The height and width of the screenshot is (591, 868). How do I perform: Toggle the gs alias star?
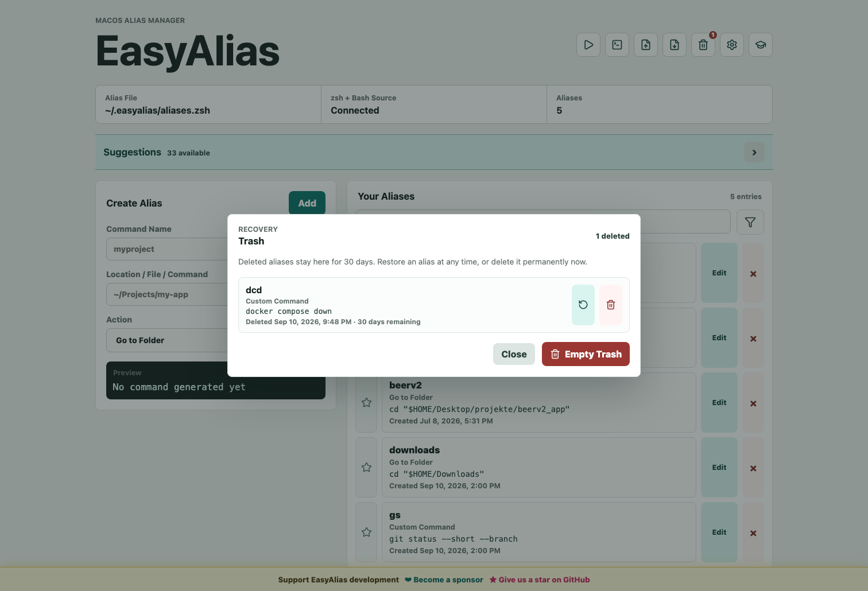click(x=366, y=532)
